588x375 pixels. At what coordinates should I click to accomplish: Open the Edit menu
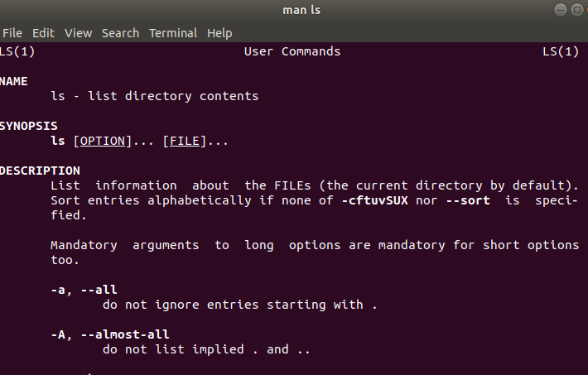point(44,33)
